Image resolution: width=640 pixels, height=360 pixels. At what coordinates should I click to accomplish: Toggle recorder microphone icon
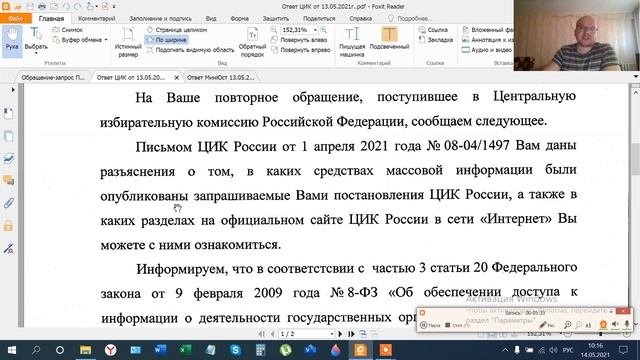627,324
